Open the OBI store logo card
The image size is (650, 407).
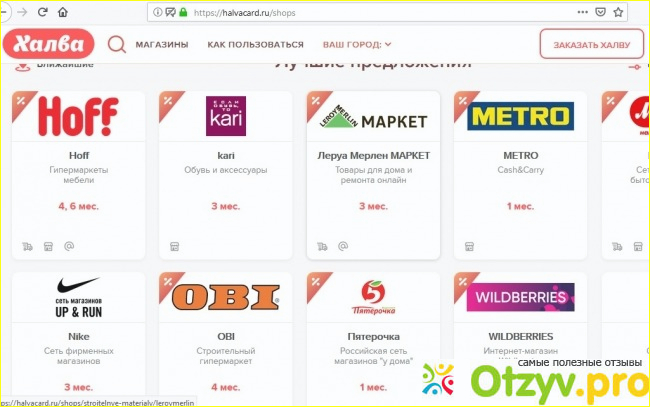pos(226,297)
